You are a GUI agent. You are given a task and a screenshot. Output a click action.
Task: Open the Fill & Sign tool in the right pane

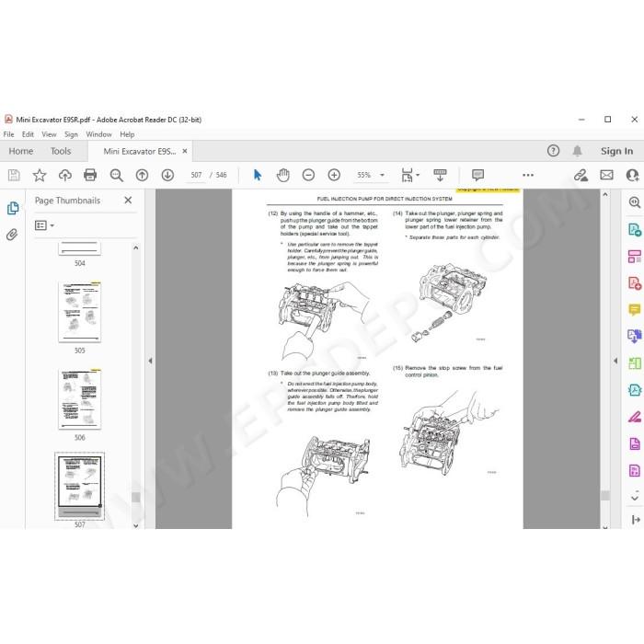click(x=635, y=417)
